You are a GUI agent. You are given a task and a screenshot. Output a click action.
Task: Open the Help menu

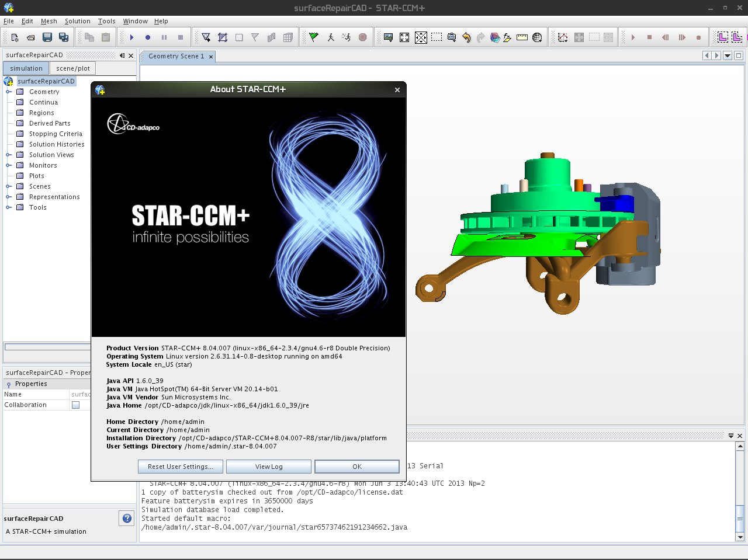pos(161,21)
